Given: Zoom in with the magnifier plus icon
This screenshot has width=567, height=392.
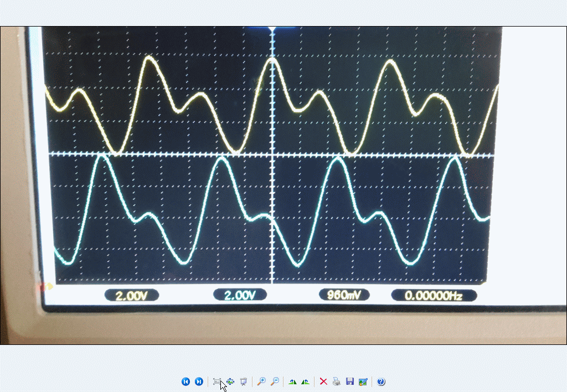Looking at the screenshot, I should (261, 381).
